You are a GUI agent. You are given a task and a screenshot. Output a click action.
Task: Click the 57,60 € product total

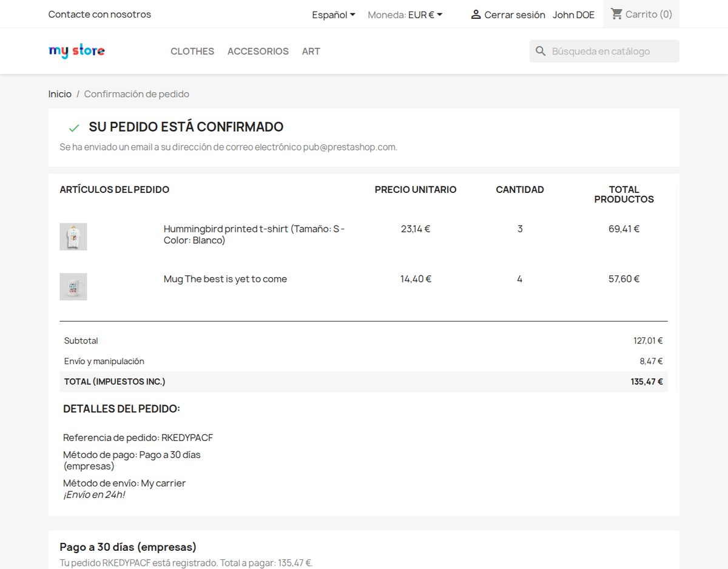pos(624,279)
